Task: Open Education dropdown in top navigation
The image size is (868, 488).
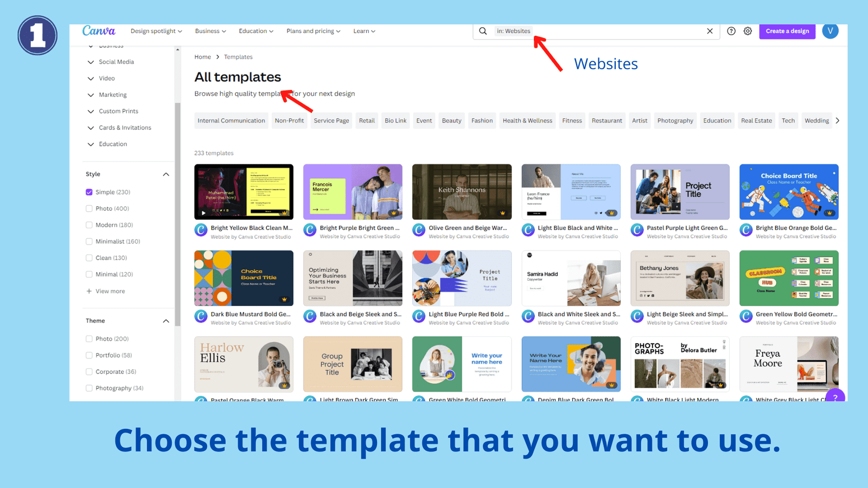Action: (256, 31)
